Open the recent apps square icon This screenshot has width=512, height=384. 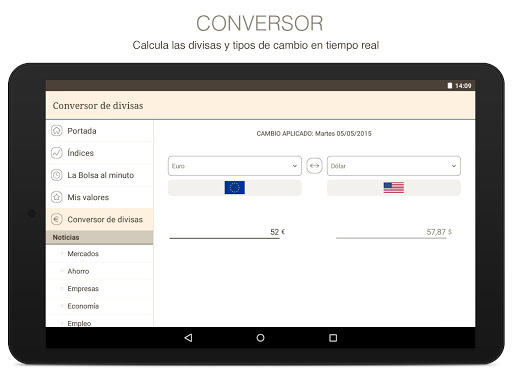333,338
